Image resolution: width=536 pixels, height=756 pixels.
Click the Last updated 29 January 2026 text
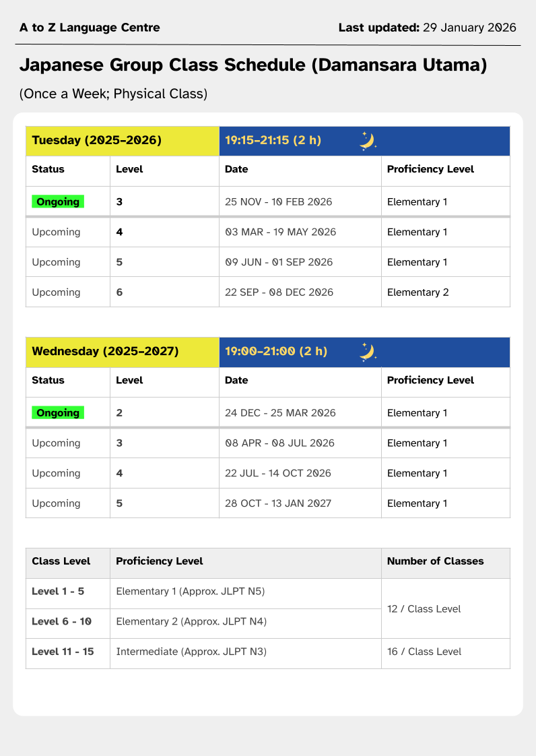tap(427, 28)
